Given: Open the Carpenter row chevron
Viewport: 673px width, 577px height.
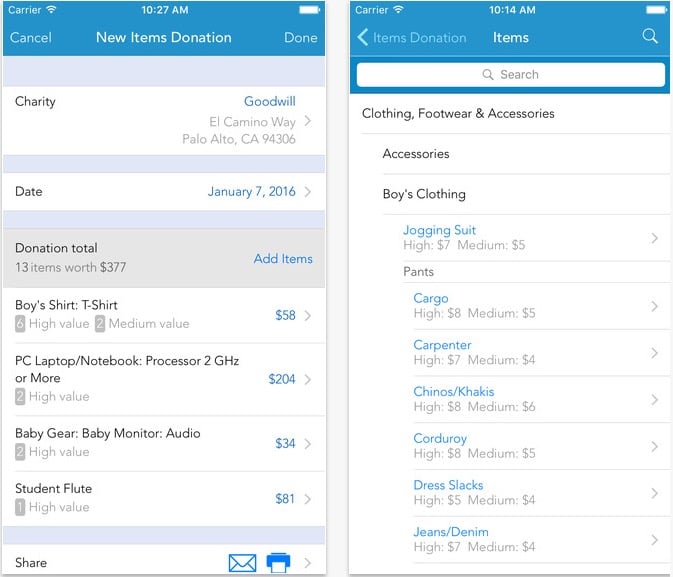Looking at the screenshot, I should pos(654,353).
